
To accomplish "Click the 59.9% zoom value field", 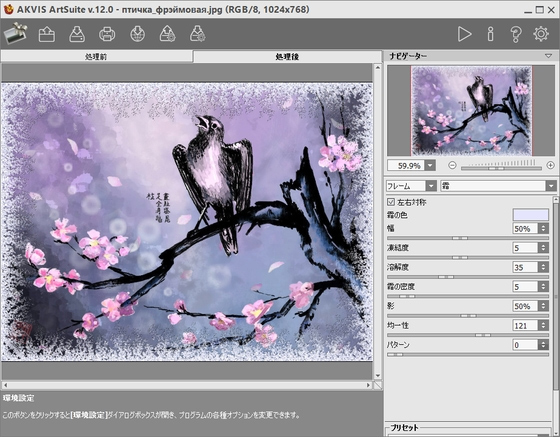I will pos(406,165).
